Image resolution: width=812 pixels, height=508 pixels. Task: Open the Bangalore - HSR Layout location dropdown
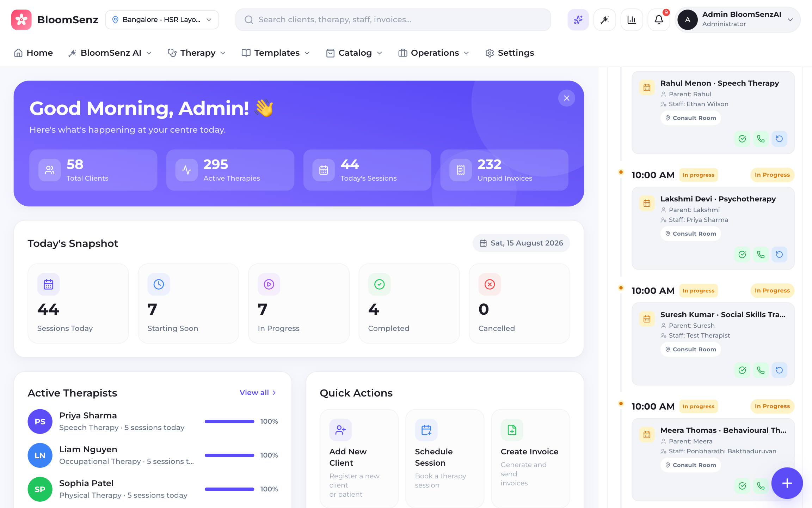[162, 20]
